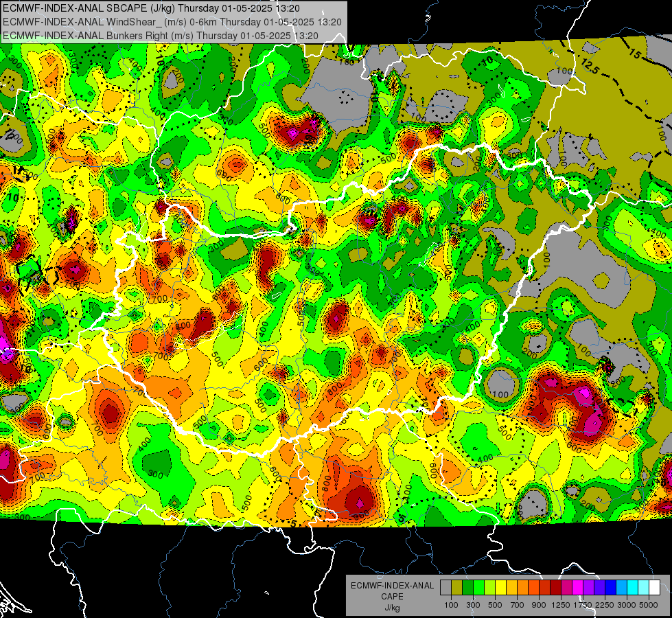Click the J/kg unit label in the legend
672x618 pixels.
click(392, 608)
